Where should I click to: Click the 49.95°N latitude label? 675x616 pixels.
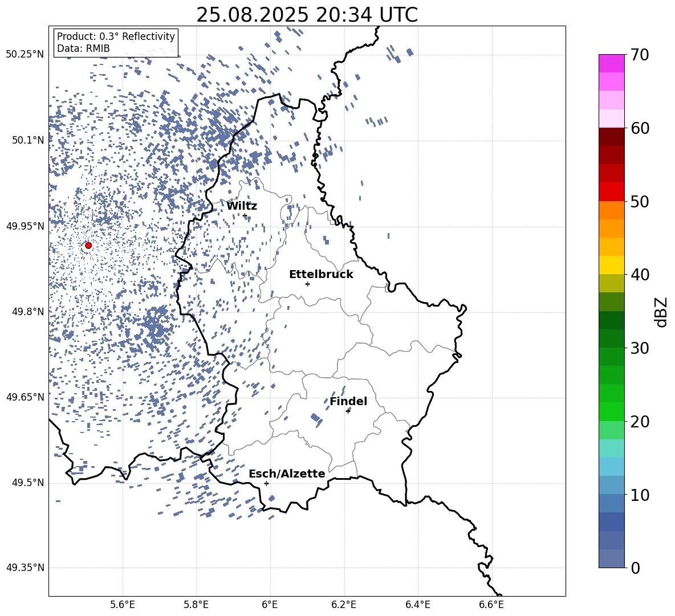coord(25,226)
